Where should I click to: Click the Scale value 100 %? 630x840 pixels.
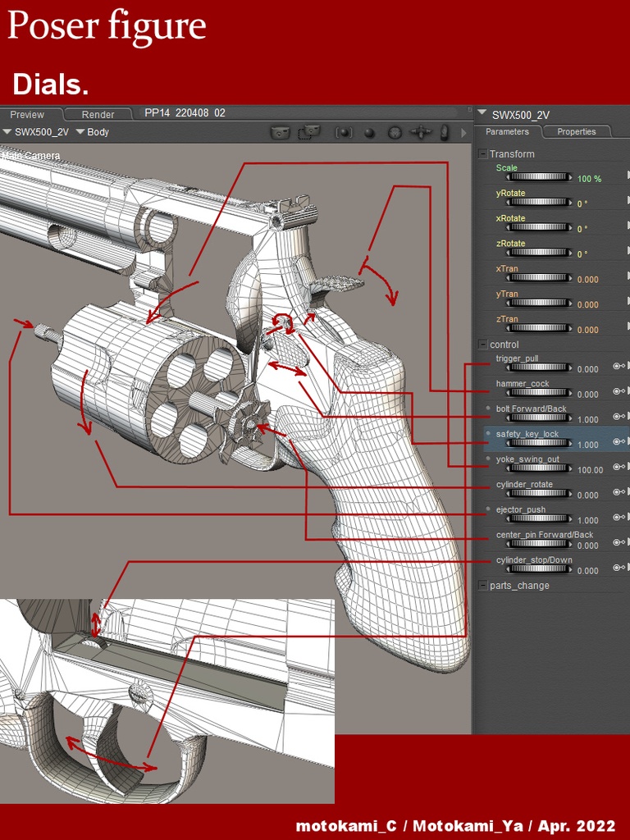tap(589, 179)
